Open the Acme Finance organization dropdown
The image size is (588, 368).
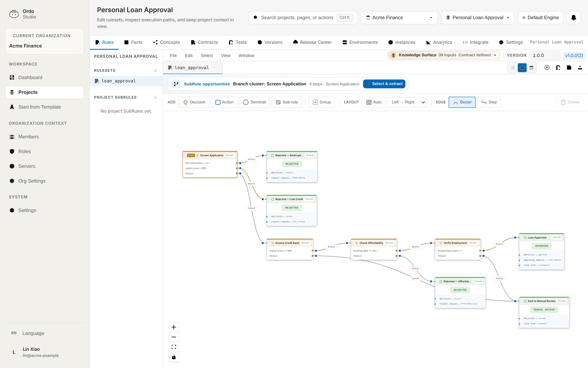pyautogui.click(x=399, y=18)
